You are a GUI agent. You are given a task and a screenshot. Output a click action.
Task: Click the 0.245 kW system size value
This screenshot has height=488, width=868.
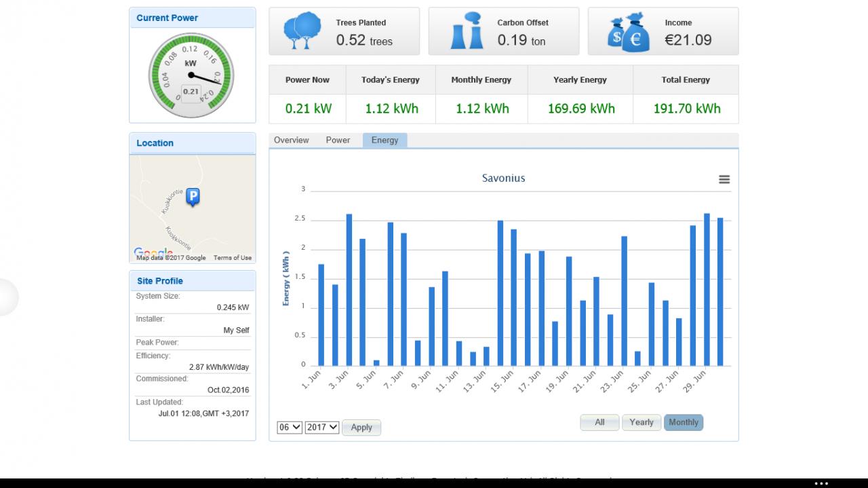tap(233, 307)
